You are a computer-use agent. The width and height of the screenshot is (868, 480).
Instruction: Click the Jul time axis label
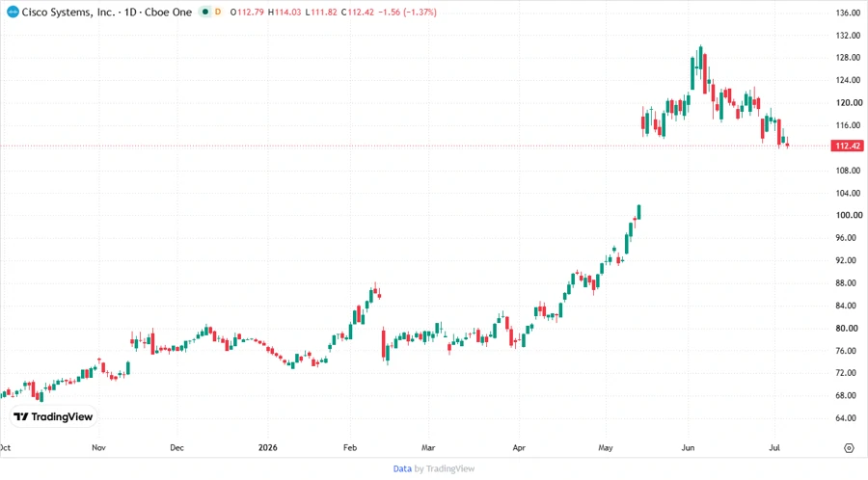point(773,447)
